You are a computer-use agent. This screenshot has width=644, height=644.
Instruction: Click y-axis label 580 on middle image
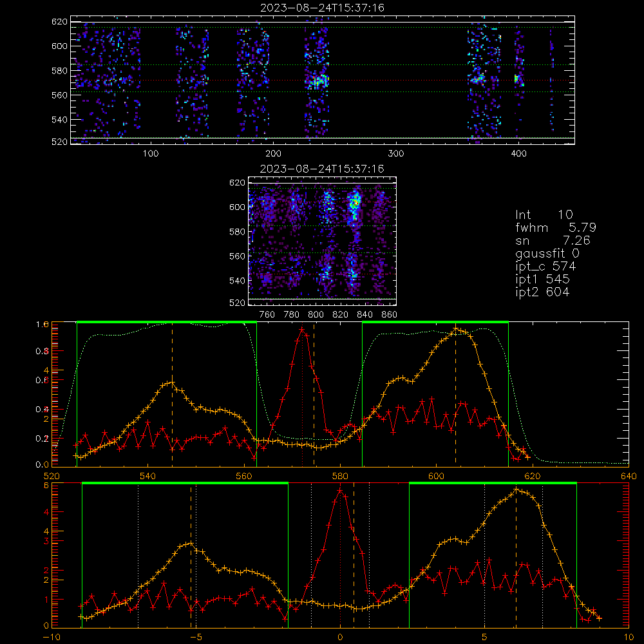238,232
